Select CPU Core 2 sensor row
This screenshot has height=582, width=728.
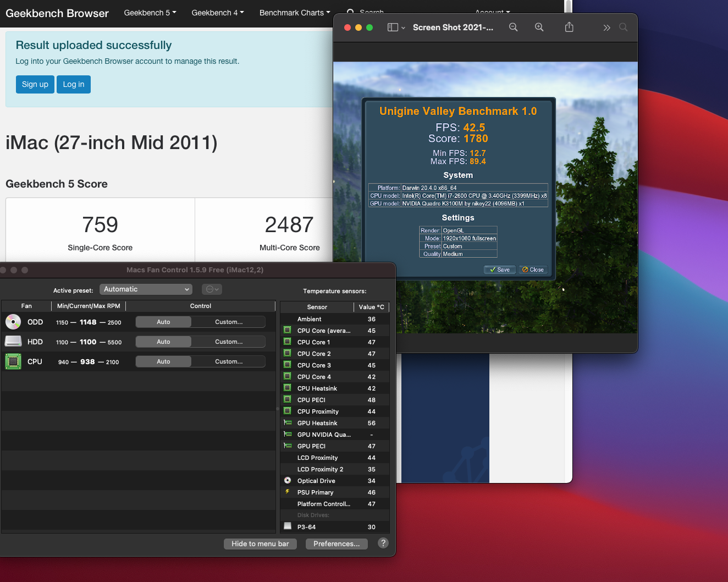point(335,354)
